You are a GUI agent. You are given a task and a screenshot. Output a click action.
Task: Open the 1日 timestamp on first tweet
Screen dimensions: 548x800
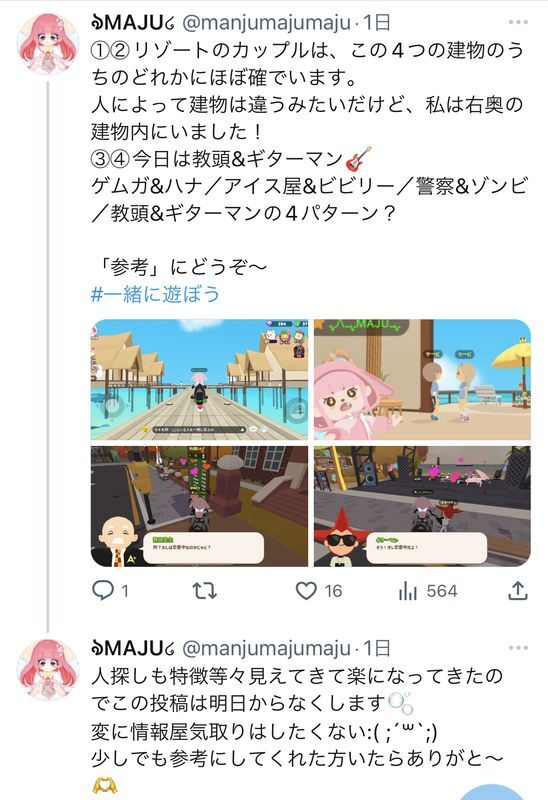(377, 22)
